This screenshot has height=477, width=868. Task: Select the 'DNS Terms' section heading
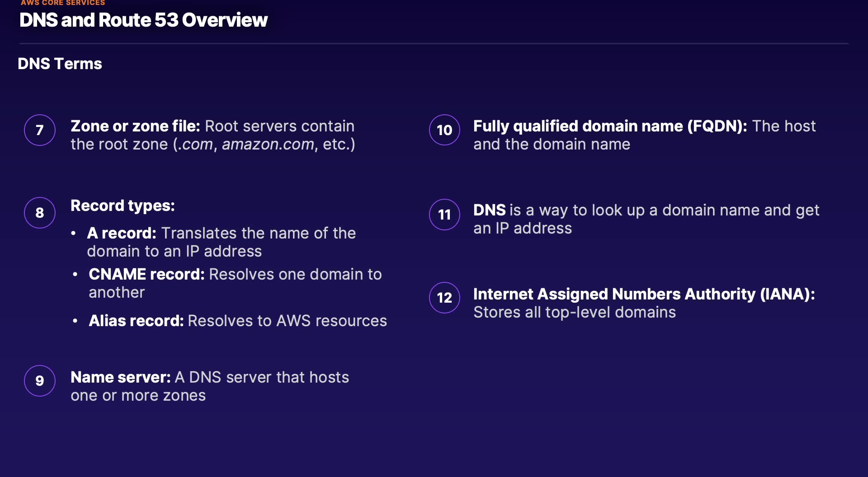60,64
